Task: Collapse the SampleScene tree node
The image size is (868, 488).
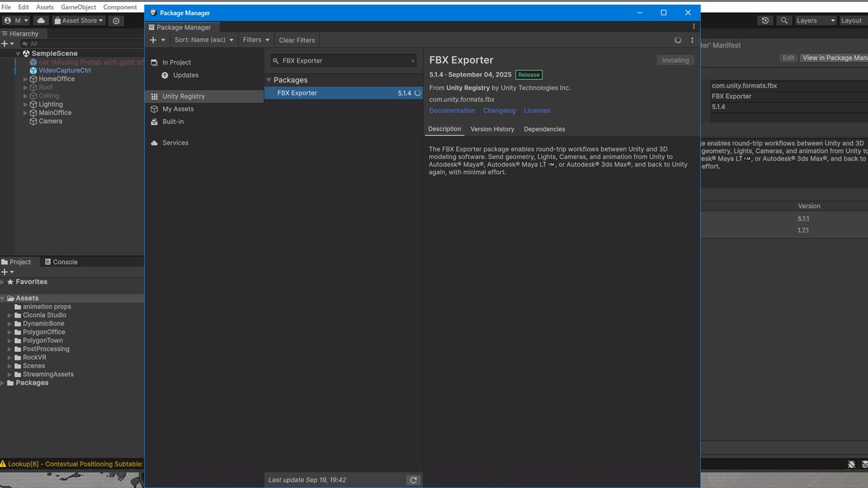Action: 18,54
